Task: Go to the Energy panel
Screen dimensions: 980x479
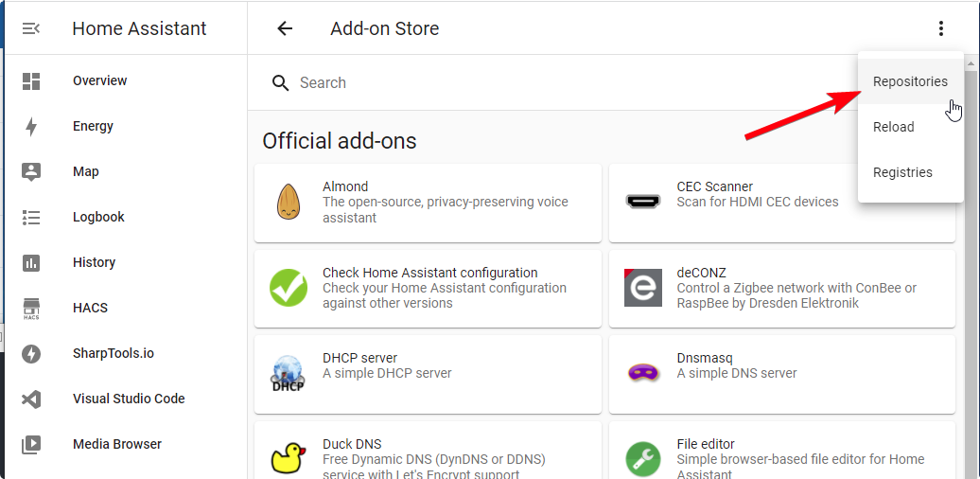Action: coord(126,126)
